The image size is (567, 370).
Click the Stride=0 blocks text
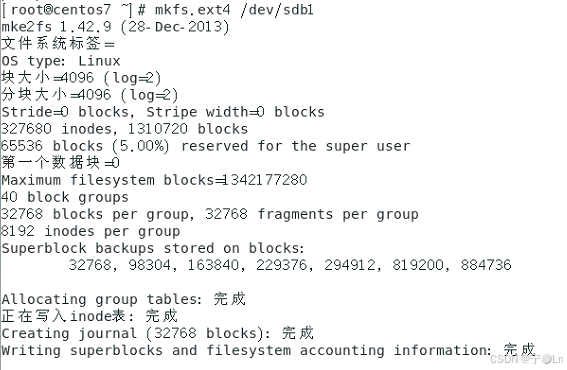click(67, 112)
